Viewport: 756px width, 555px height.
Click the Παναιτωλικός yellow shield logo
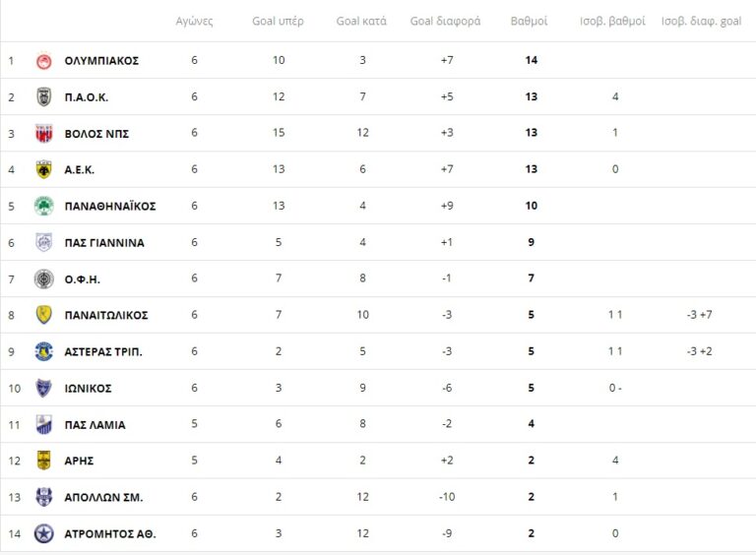43,315
